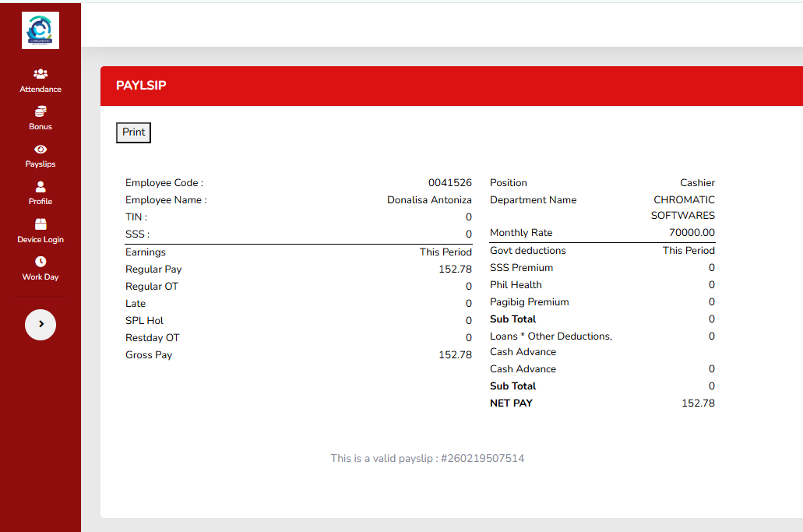Click the Pagibig Premium label
This screenshot has width=803, height=532.
tap(530, 302)
